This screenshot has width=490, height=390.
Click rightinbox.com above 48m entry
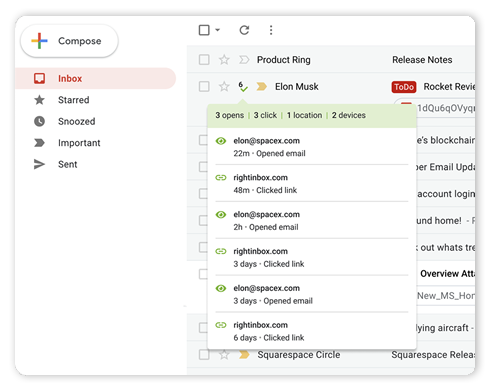tap(260, 178)
